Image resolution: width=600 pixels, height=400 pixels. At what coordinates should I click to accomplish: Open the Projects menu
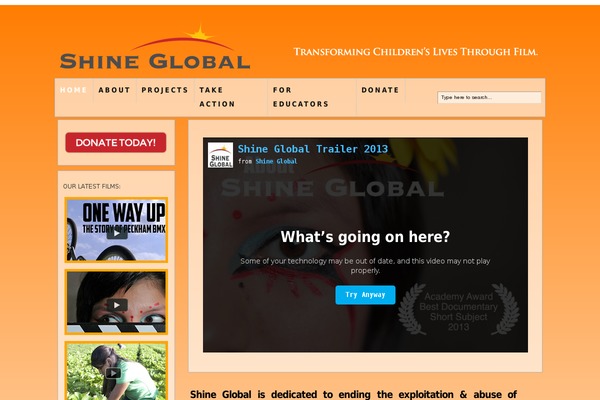(x=165, y=90)
